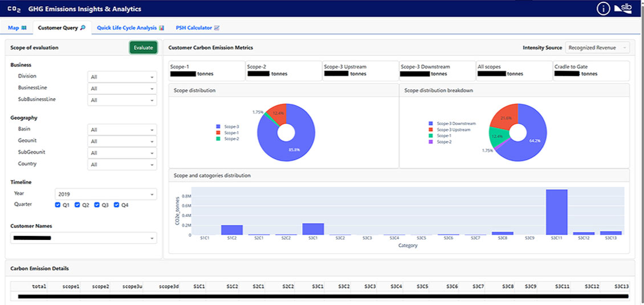Open the Map tab

click(x=17, y=28)
